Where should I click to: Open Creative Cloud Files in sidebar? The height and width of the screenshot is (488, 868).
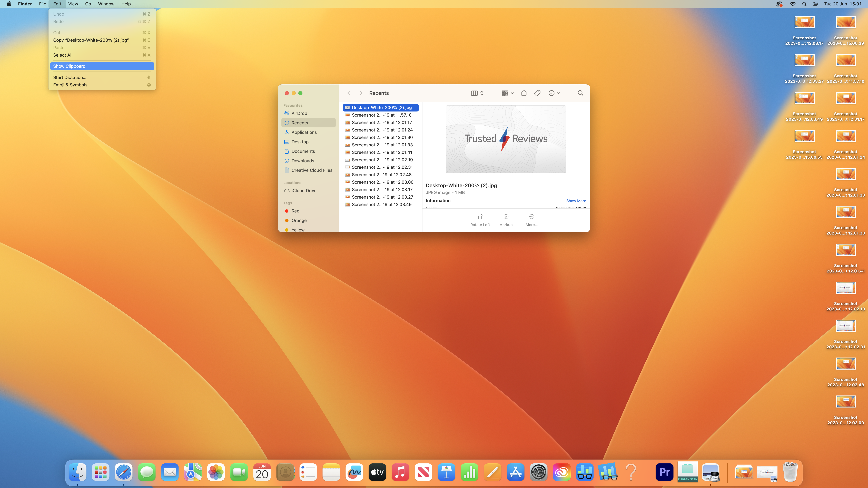pos(308,170)
